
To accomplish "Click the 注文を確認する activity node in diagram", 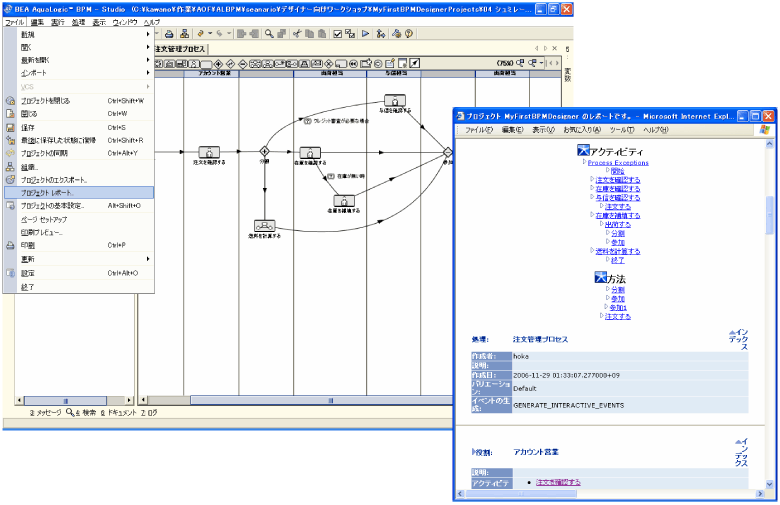I will pos(209,152).
